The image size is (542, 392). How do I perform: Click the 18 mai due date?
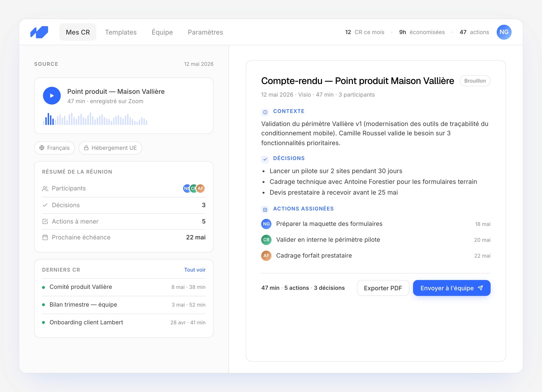click(482, 224)
